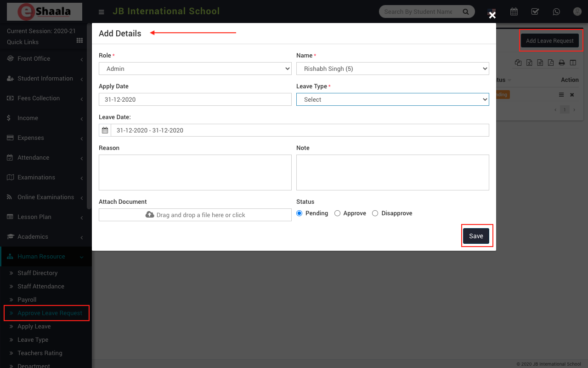Go to Apply Leave menu item
The height and width of the screenshot is (368, 588).
coord(34,326)
